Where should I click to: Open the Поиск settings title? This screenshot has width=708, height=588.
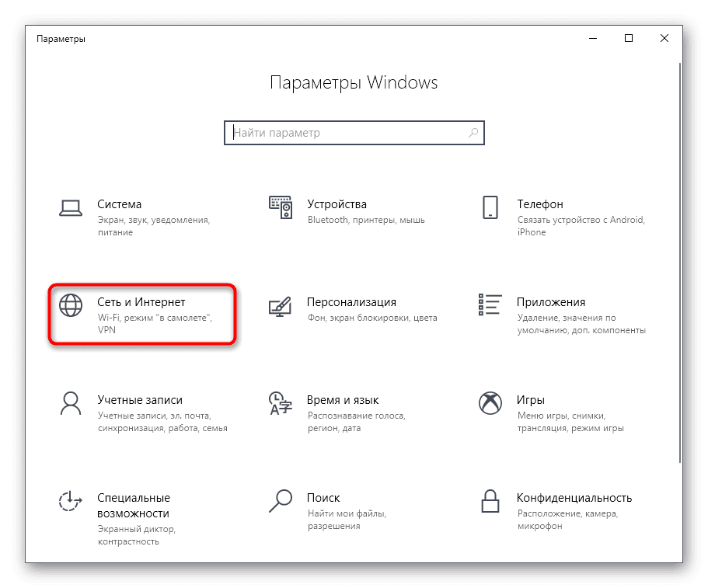(x=323, y=498)
